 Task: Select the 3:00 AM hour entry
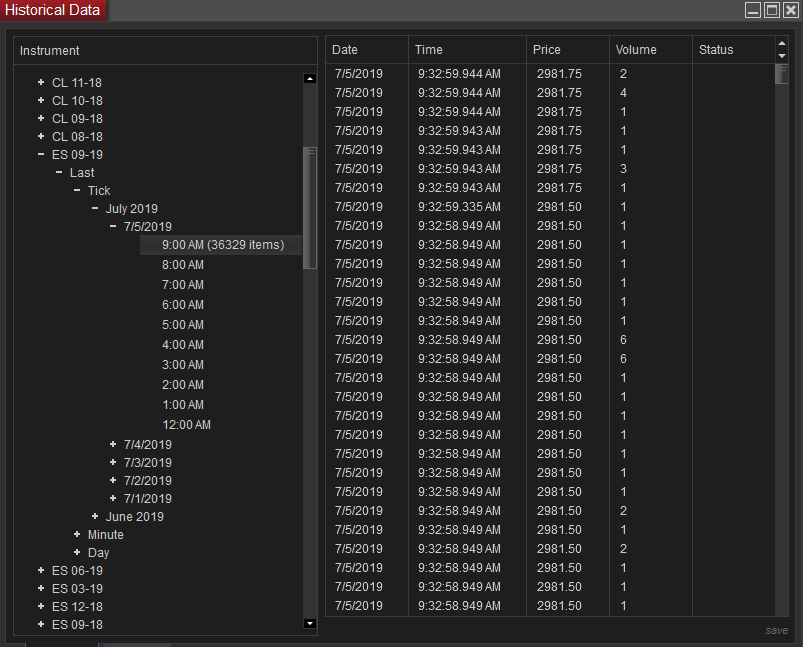[x=183, y=365]
